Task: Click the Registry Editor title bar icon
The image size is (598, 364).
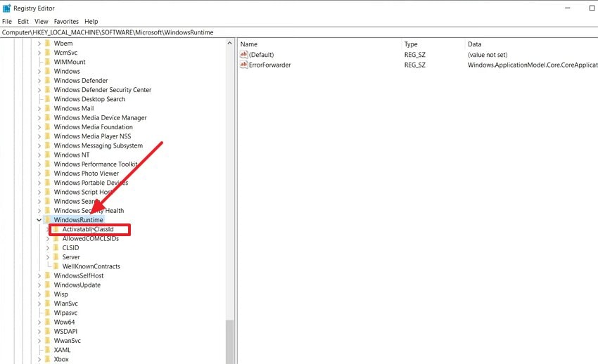Action: click(7, 8)
